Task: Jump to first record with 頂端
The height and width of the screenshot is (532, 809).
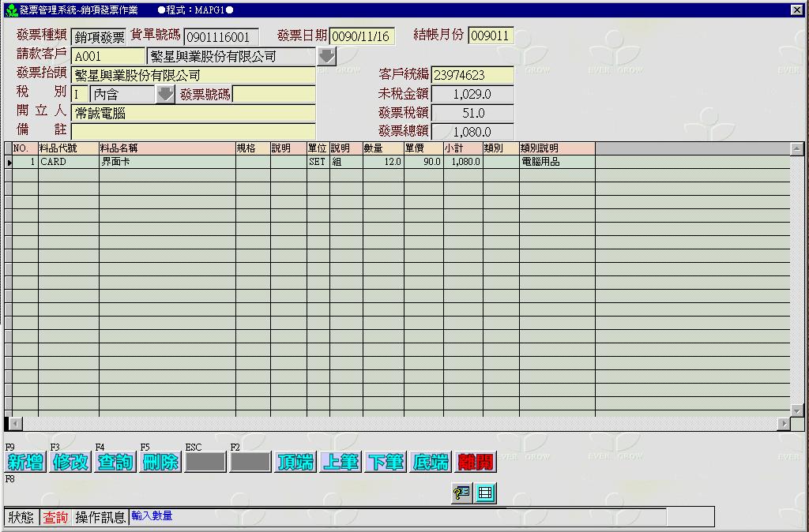Action: click(x=295, y=463)
